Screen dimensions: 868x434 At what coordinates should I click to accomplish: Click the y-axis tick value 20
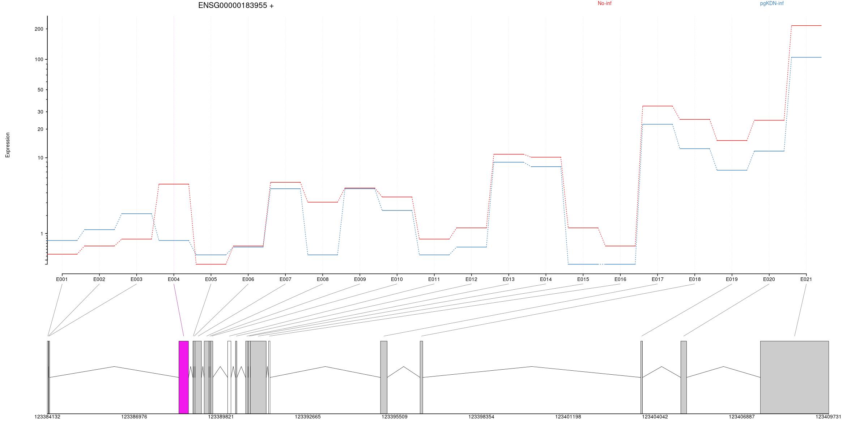click(41, 129)
